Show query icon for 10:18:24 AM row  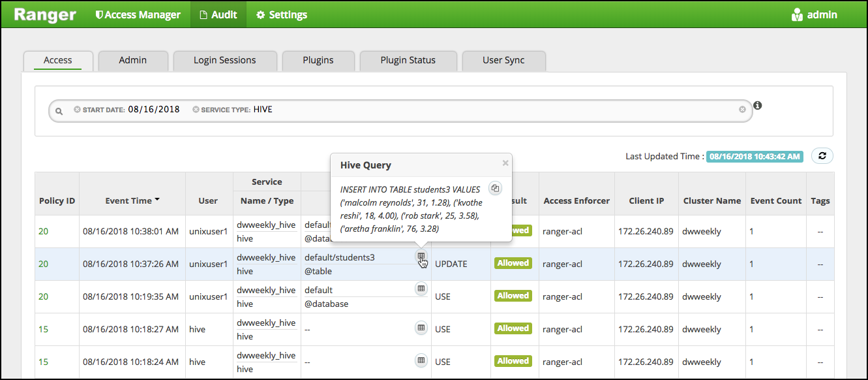pos(421,360)
